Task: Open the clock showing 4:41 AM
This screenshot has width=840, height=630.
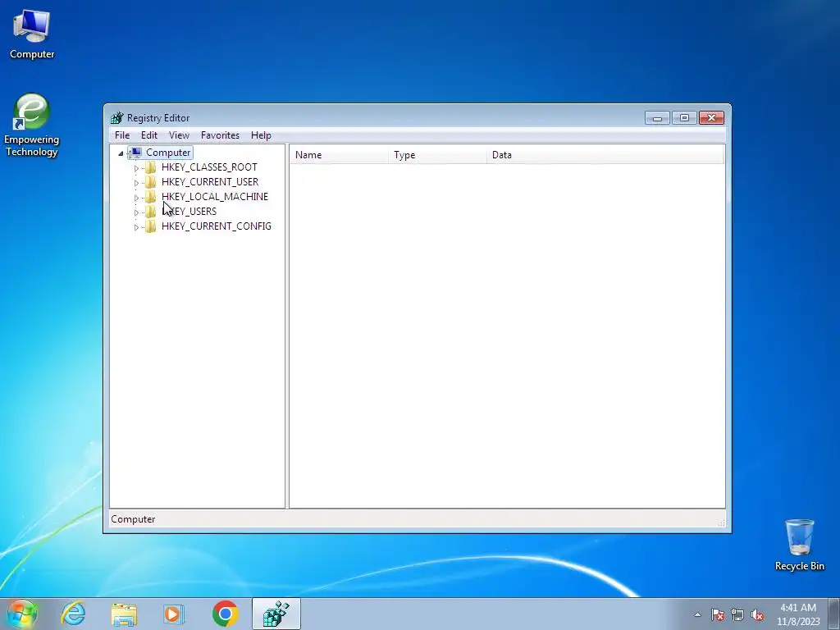Action: (x=798, y=614)
